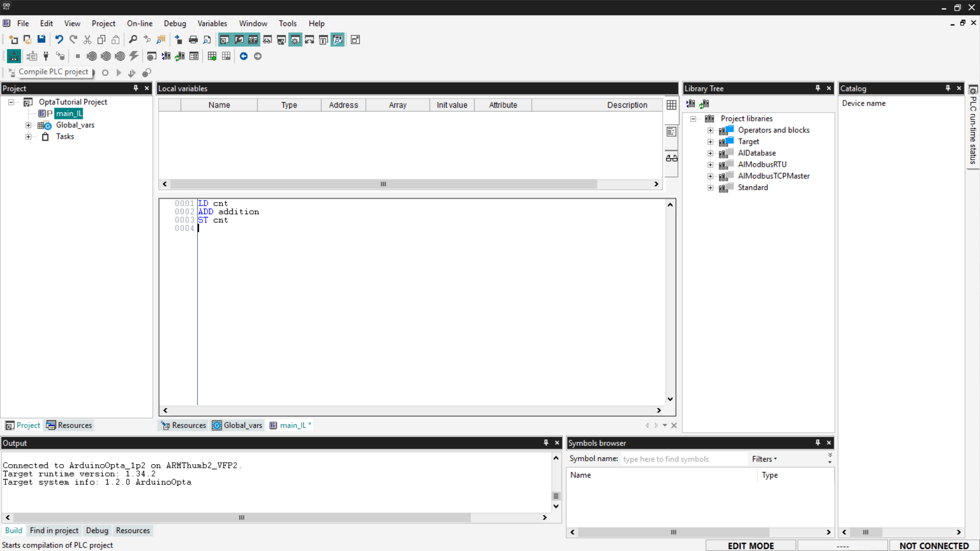Click the blue back navigation arrow
The image size is (980, 551).
243,56
